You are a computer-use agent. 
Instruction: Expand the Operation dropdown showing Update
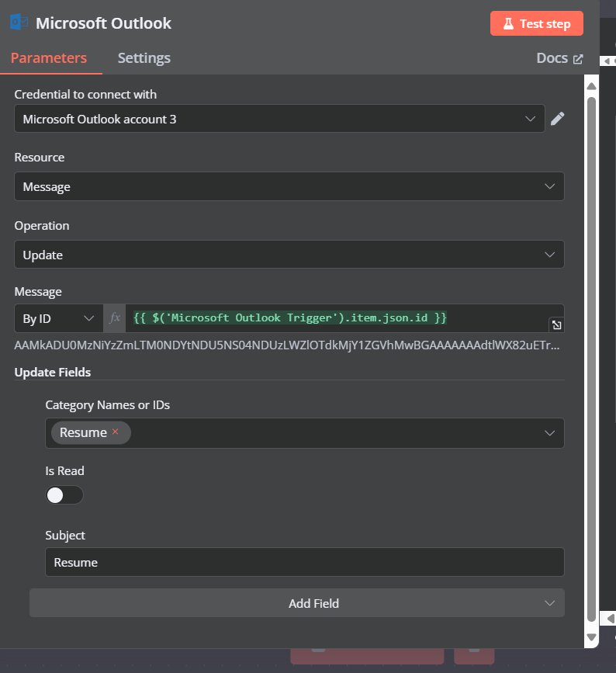(x=289, y=255)
